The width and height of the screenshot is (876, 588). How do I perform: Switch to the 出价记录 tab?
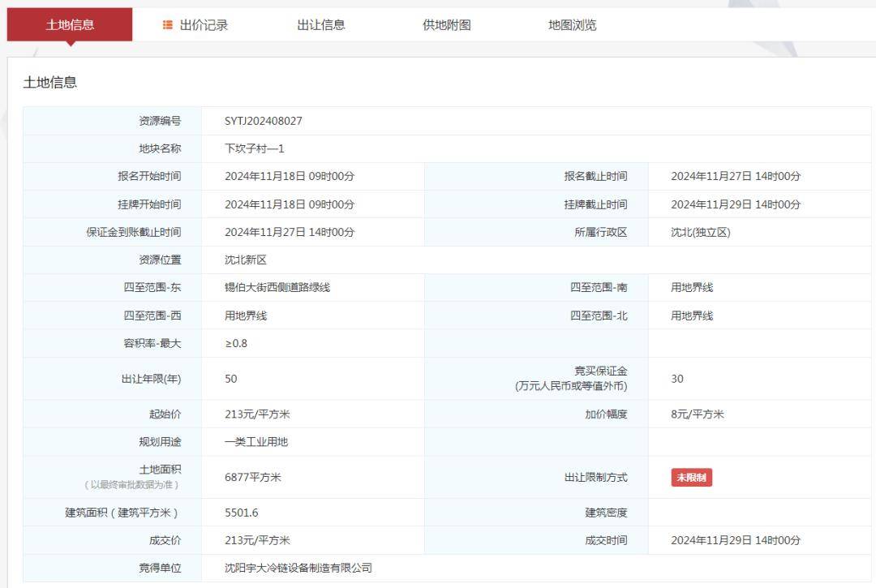204,25
